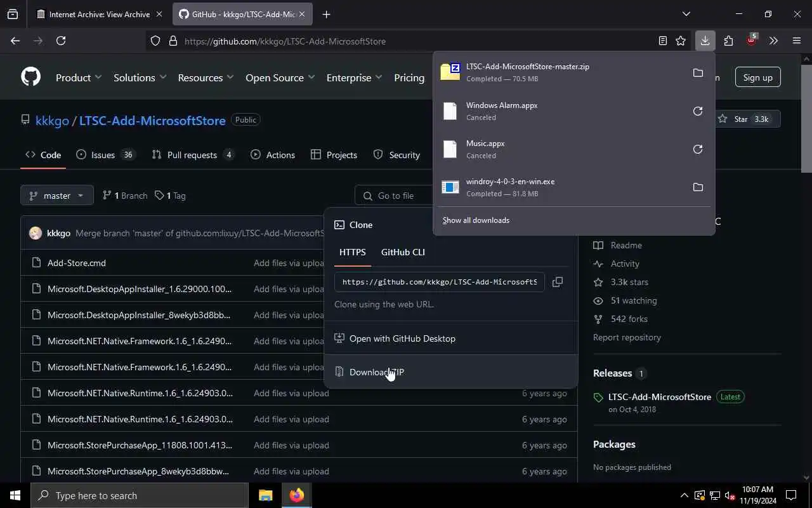Viewport: 812px width, 508px height.
Task: Choose Open with GitHub Desktop
Action: point(450,338)
